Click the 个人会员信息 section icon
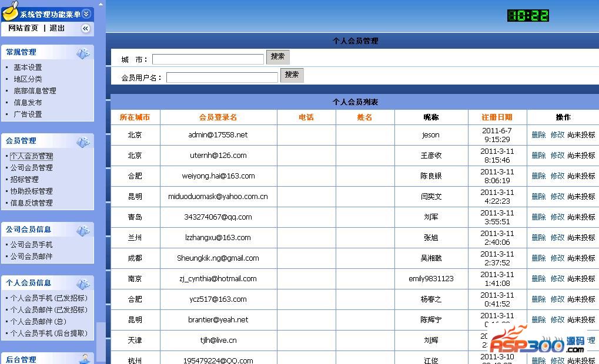This screenshot has width=599, height=364. click(83, 284)
